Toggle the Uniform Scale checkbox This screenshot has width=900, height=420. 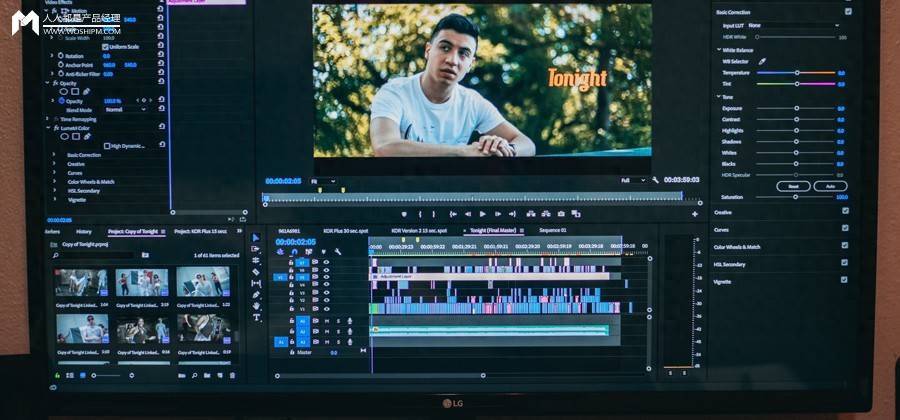(104, 46)
